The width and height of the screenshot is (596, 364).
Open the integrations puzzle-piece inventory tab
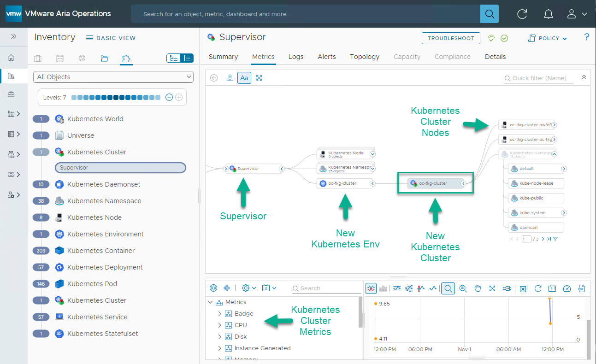click(x=126, y=59)
